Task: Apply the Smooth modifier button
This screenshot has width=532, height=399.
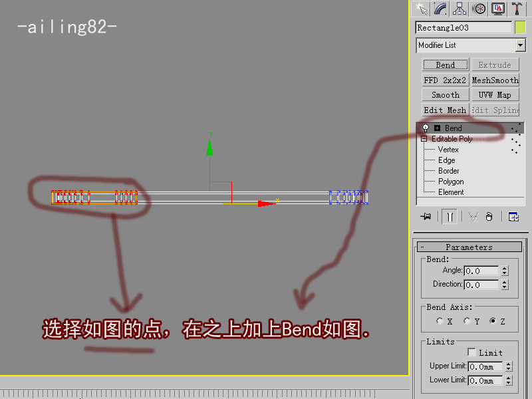Action: click(445, 95)
